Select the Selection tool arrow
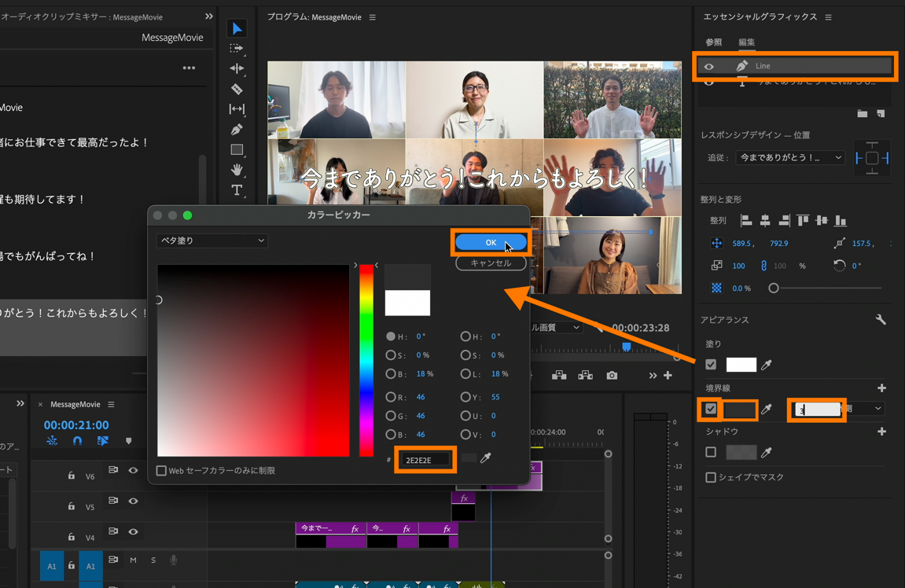905x588 pixels. coord(237,29)
